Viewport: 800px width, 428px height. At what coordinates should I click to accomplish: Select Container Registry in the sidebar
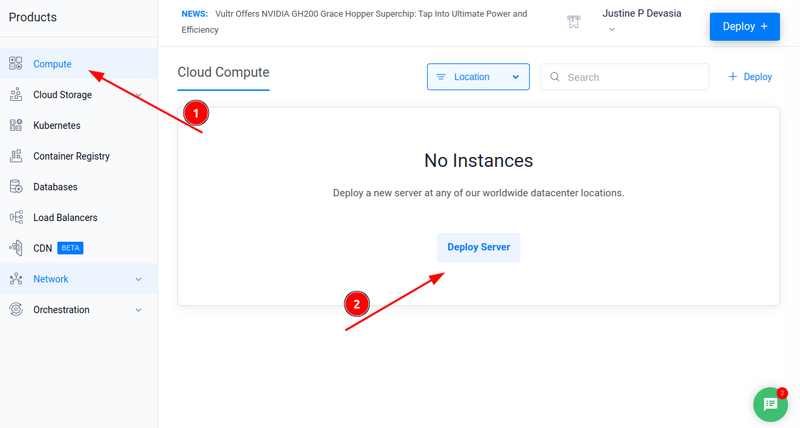click(79, 156)
